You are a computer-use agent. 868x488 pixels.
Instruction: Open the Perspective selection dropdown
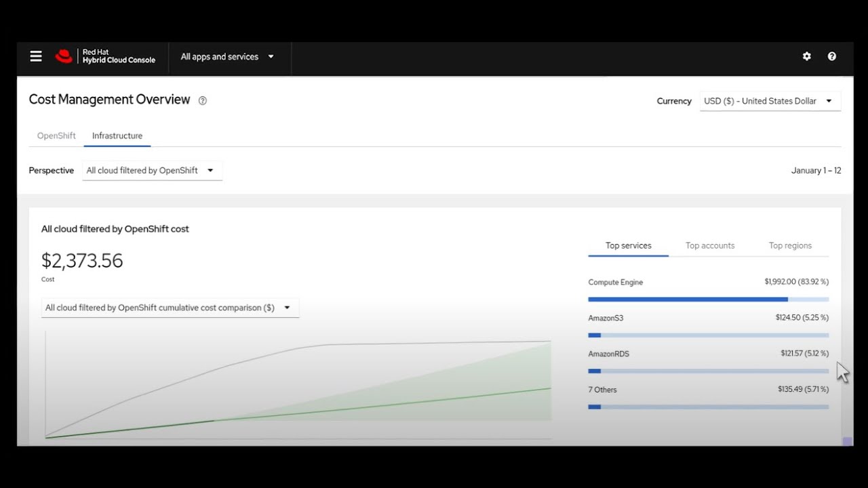pos(152,171)
